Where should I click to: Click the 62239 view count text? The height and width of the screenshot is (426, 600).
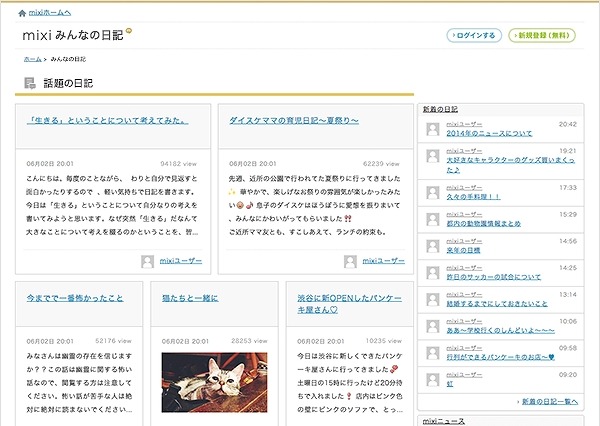(x=381, y=164)
